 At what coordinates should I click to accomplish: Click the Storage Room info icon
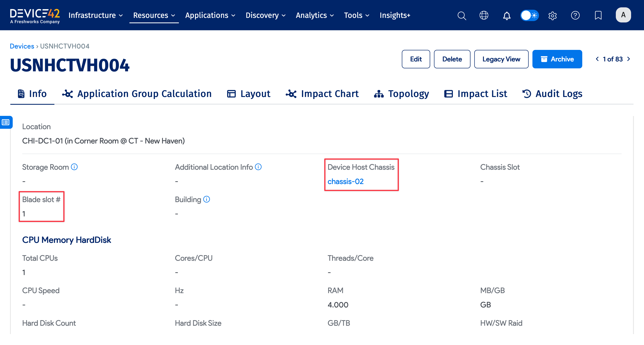[74, 167]
